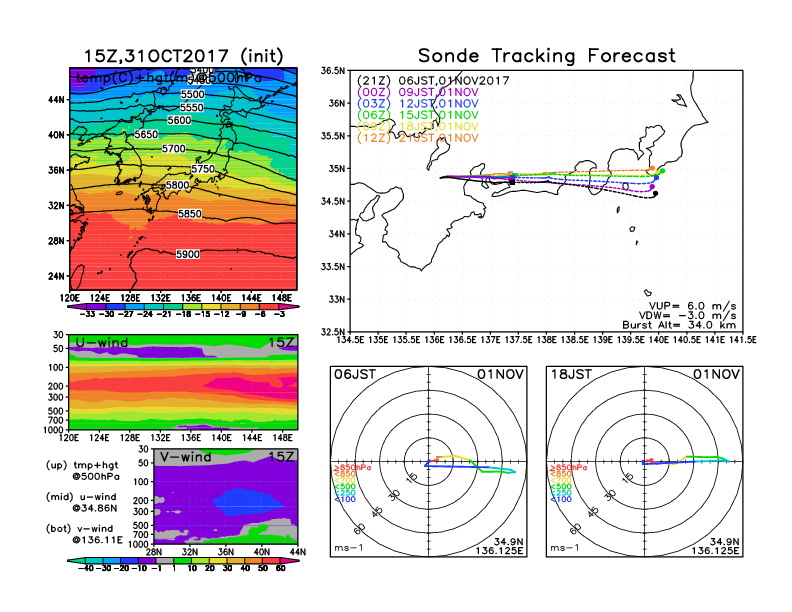
Task: Click "01NOV" in the 18JST hodograph
Action: (716, 374)
